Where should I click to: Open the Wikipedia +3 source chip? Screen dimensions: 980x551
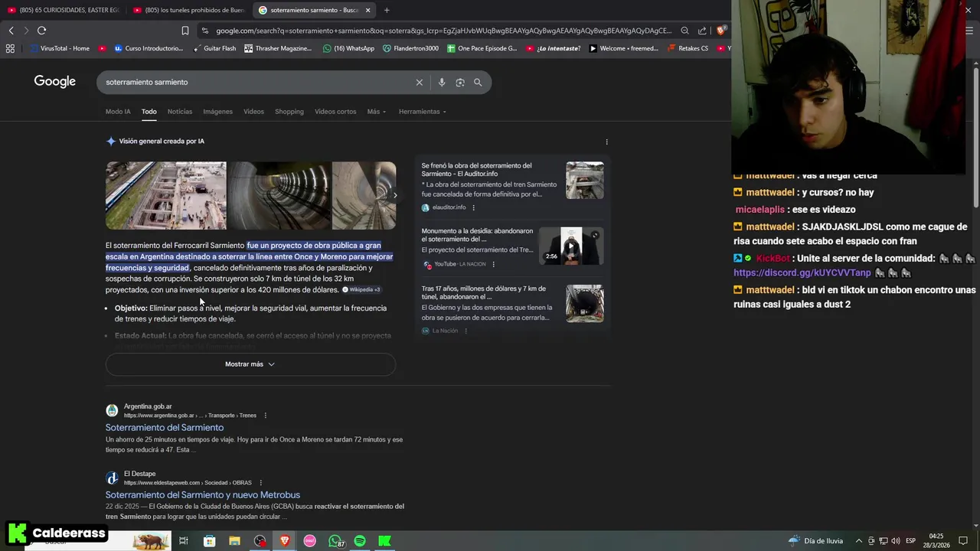pos(361,290)
